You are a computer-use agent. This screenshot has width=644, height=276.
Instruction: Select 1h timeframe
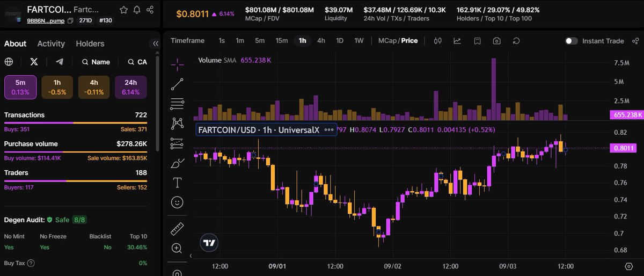303,41
